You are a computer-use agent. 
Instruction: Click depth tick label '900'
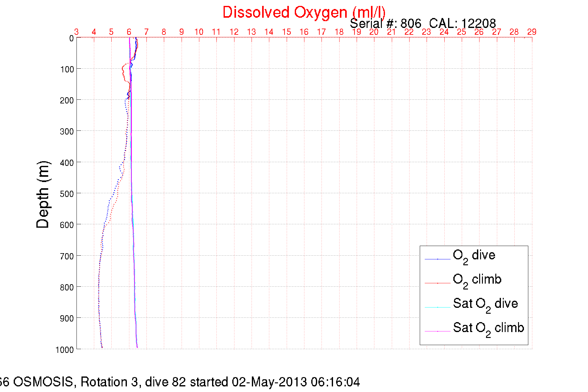[67, 318]
